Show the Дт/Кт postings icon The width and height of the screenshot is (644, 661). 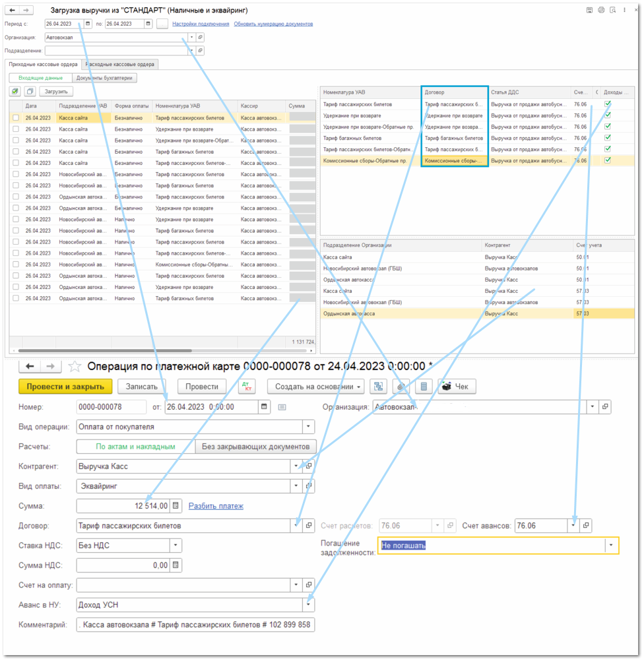(246, 387)
